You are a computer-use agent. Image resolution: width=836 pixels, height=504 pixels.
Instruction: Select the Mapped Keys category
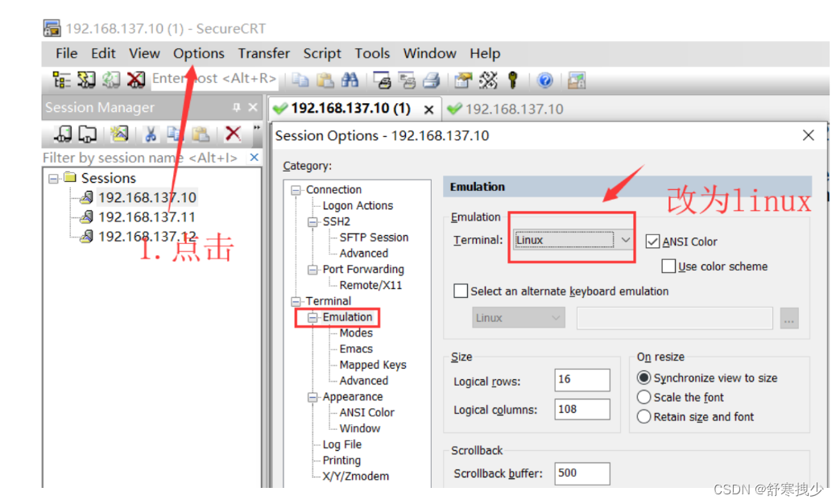(373, 365)
